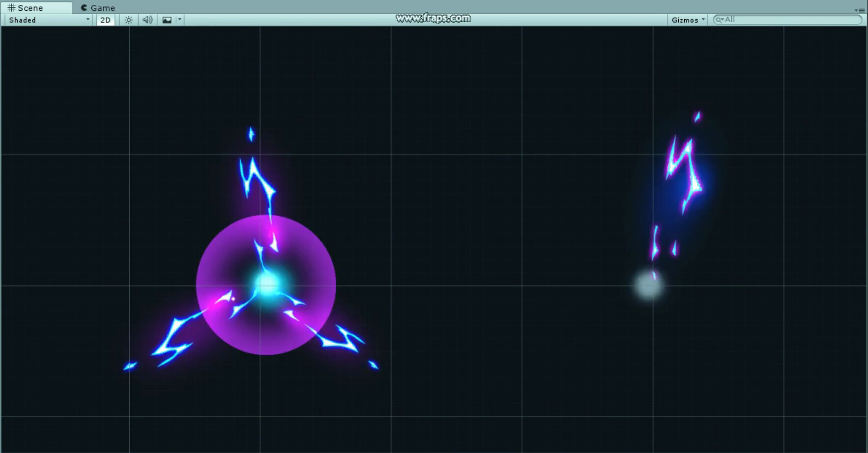Select the purple explosion particle effect
This screenshot has height=453, width=868.
pyautogui.click(x=267, y=284)
